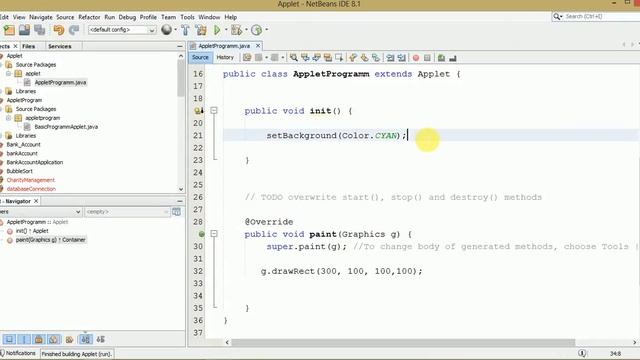Click the Clean and Build Project icon

[201, 30]
